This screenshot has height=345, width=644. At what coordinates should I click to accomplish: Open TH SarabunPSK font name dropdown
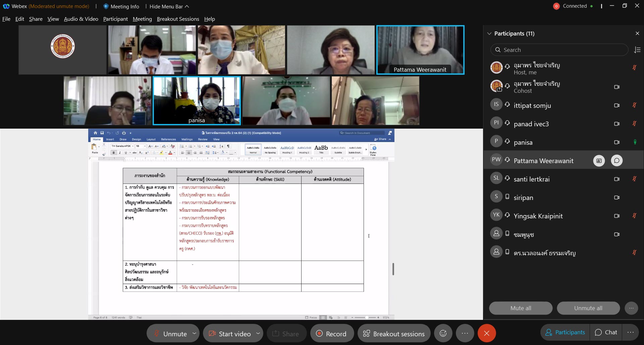(133, 146)
